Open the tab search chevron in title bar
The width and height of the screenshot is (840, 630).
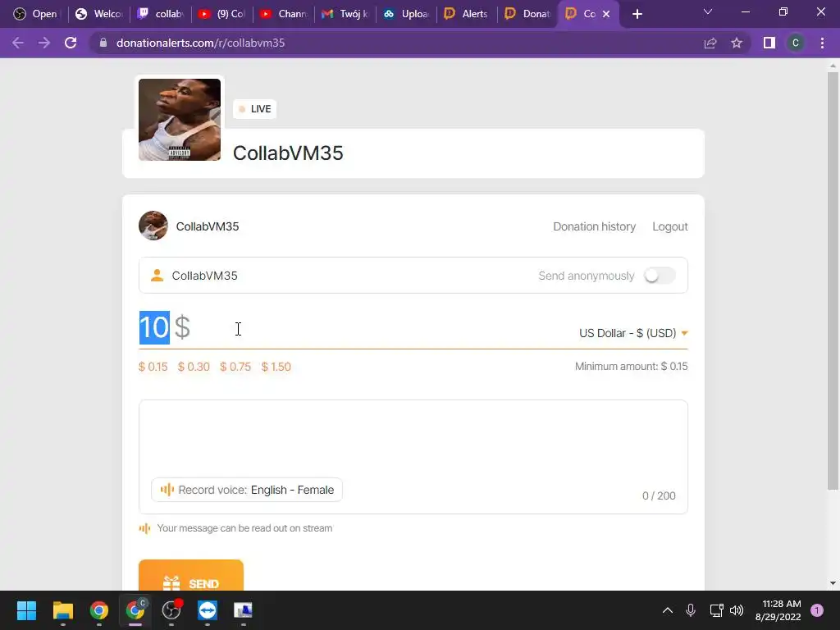708,11
